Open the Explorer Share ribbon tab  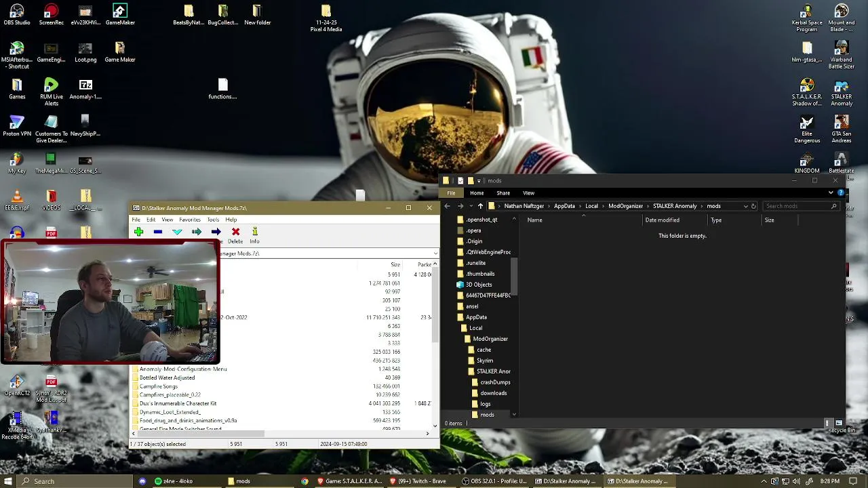pos(503,193)
